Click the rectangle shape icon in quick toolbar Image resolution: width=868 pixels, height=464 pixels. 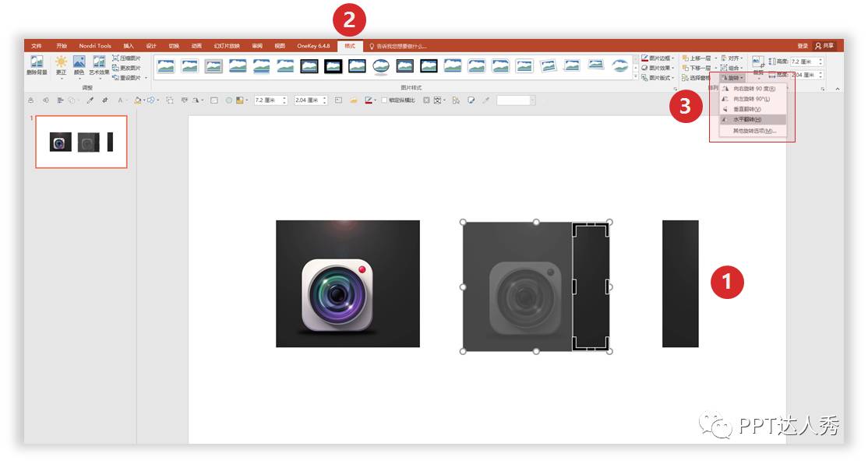click(214, 100)
